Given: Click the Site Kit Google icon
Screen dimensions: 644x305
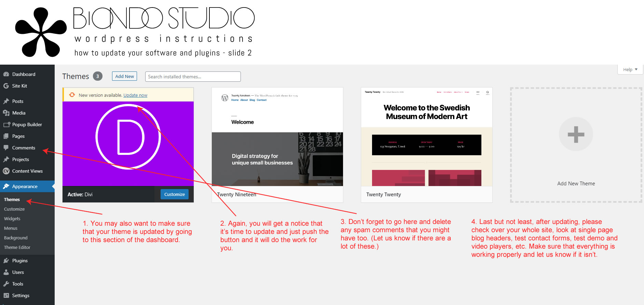Looking at the screenshot, I should (6, 86).
